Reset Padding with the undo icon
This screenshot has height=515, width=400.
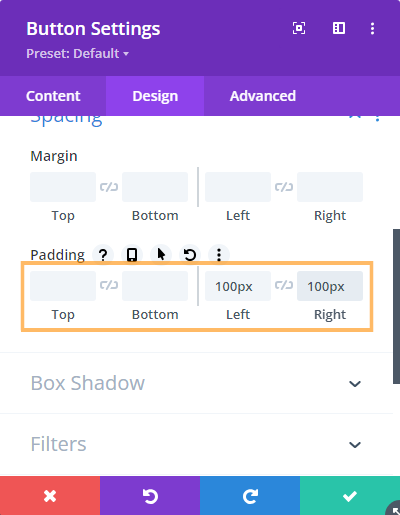click(190, 255)
